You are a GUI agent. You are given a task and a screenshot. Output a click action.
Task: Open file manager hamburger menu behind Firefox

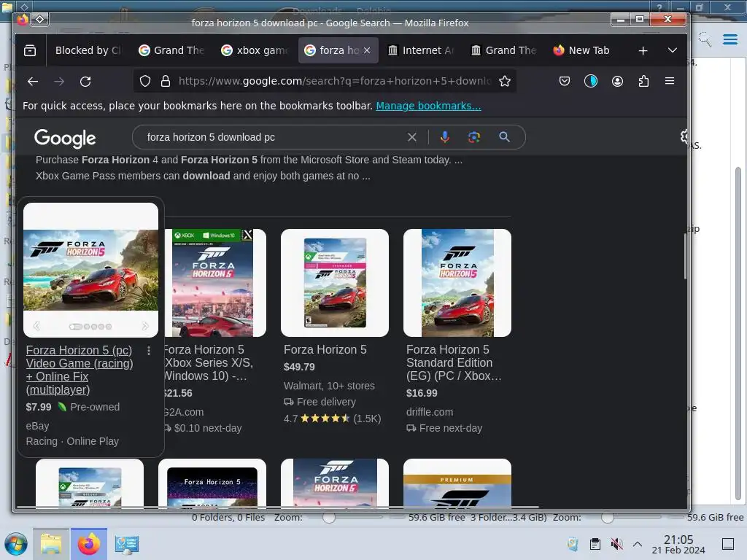(x=730, y=39)
